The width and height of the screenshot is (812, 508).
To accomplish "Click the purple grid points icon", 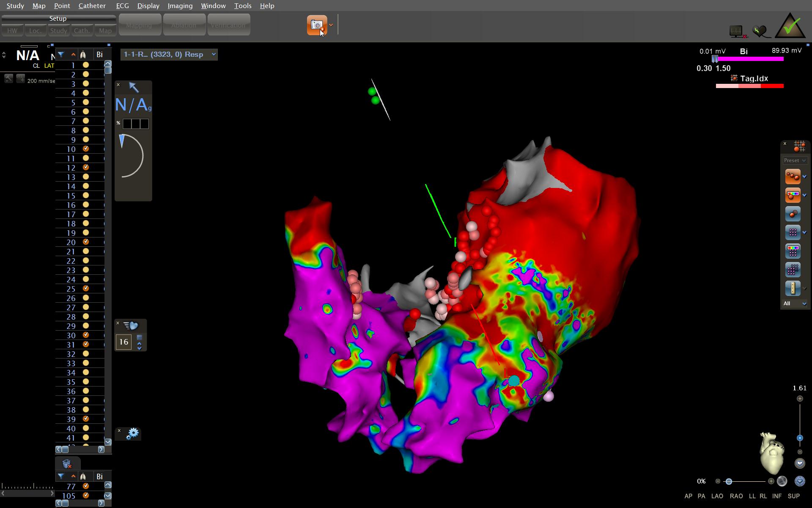I will tap(793, 232).
